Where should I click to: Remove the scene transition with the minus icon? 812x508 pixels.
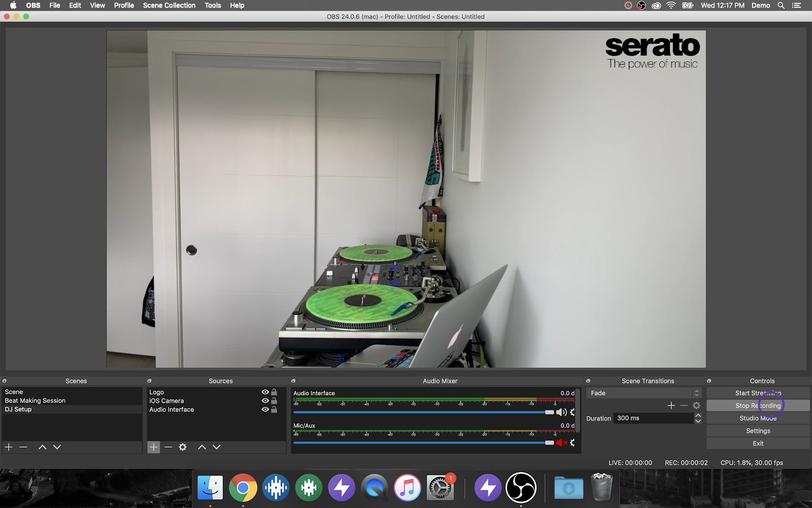[x=684, y=405]
